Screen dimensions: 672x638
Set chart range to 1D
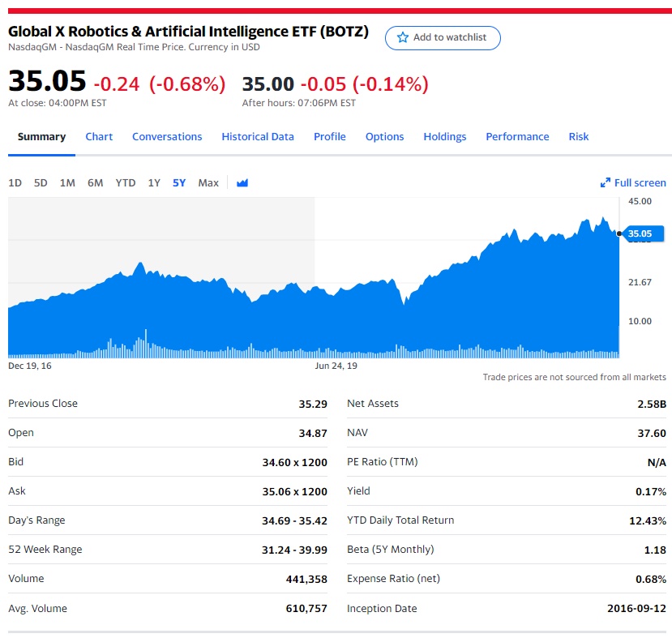click(x=15, y=183)
